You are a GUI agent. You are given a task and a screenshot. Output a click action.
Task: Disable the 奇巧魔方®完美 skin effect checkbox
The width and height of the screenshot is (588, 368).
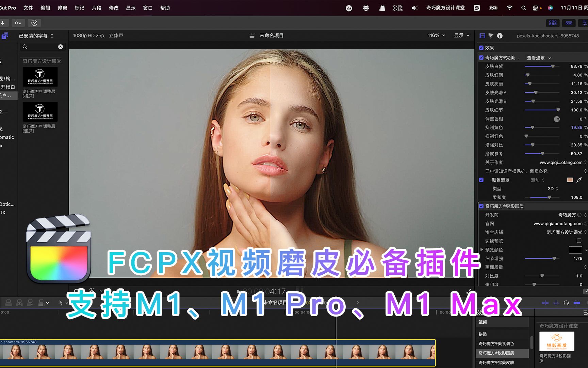click(x=481, y=58)
